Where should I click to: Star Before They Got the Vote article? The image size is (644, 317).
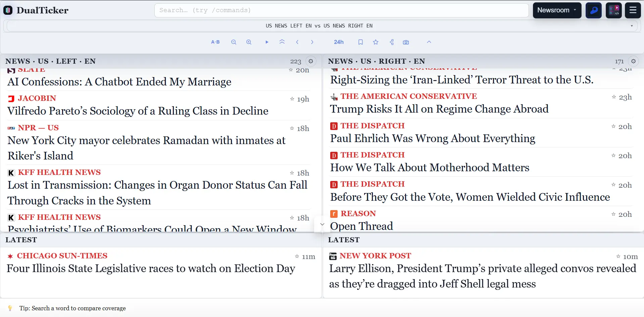tap(613, 185)
